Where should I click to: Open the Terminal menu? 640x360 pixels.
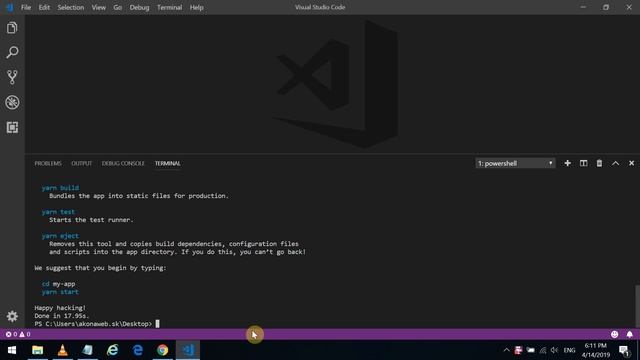tap(169, 7)
